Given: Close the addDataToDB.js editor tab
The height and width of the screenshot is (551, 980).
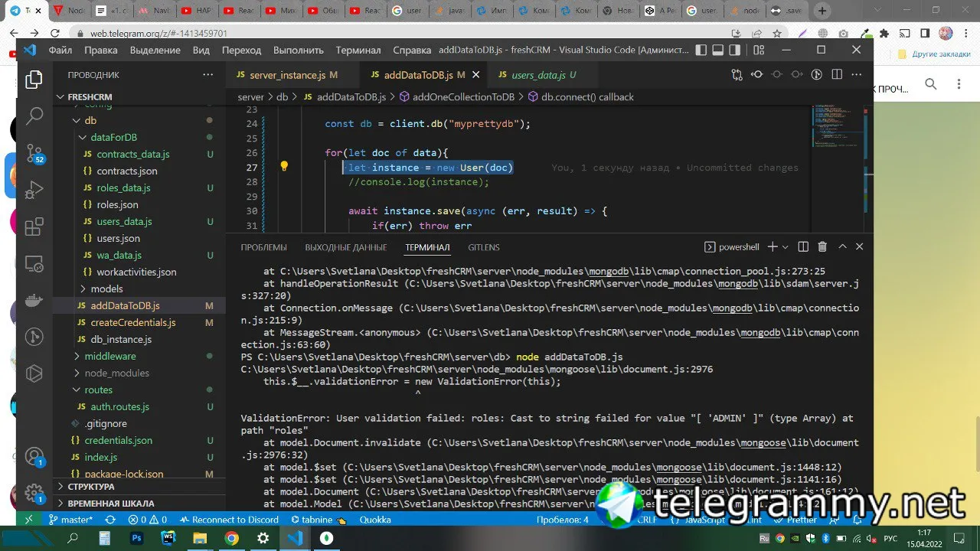Looking at the screenshot, I should (476, 75).
